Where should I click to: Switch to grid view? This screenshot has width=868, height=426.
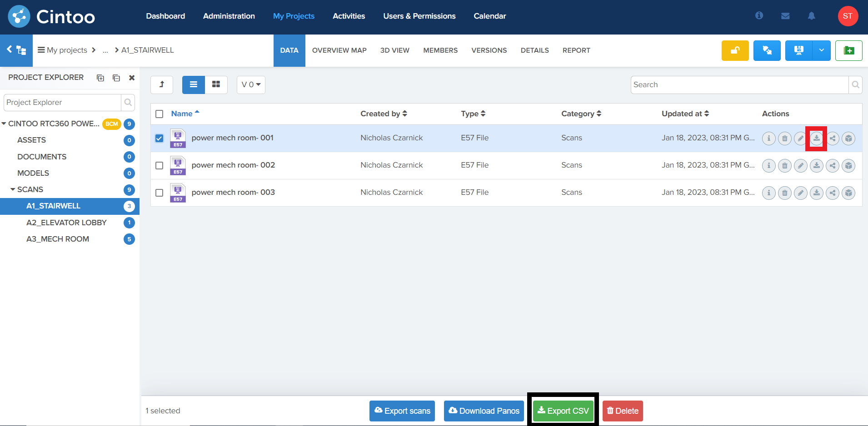coord(216,84)
